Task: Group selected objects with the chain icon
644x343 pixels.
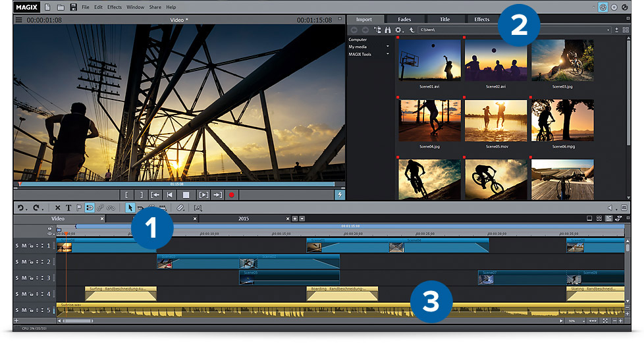Action: pos(100,208)
